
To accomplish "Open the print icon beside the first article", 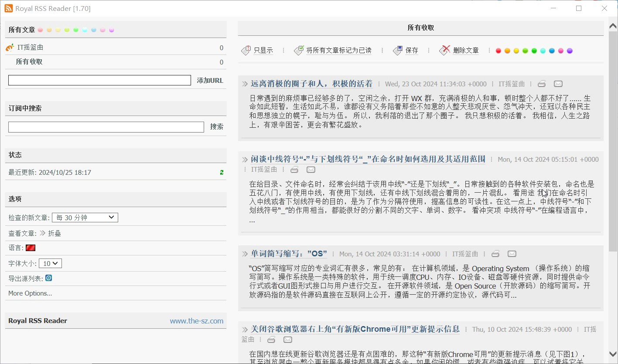I will [541, 83].
